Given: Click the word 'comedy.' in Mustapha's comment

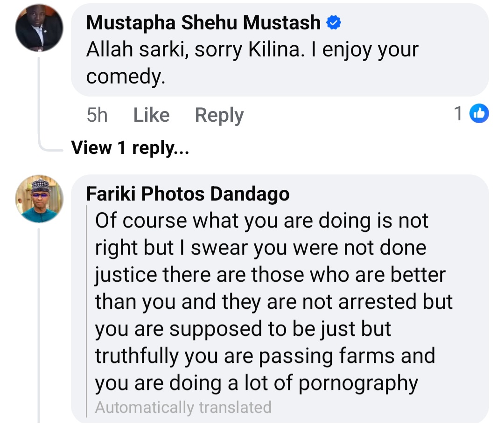Looking at the screenshot, I should coord(126,77).
